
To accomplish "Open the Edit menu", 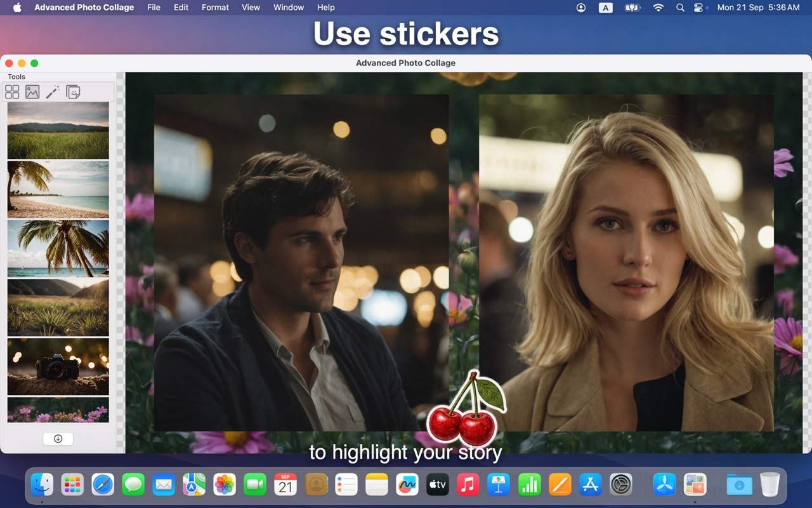I will [x=181, y=8].
